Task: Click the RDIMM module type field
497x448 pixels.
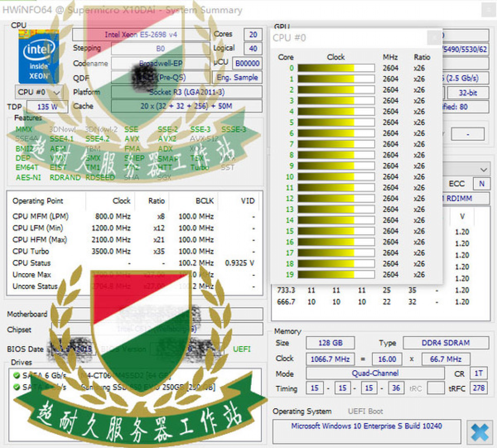Action: point(465,199)
